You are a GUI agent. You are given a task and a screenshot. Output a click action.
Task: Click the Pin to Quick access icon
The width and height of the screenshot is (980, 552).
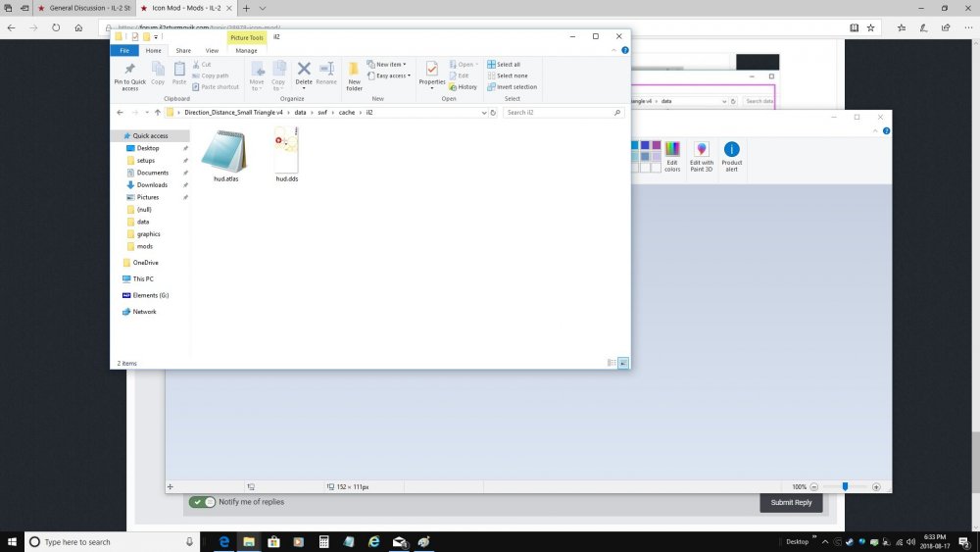(129, 71)
